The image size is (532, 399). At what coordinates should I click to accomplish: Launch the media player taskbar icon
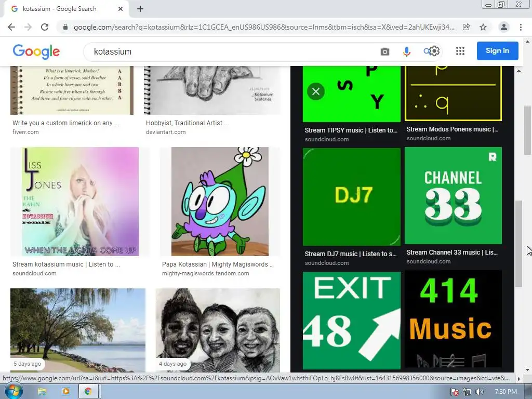66,392
